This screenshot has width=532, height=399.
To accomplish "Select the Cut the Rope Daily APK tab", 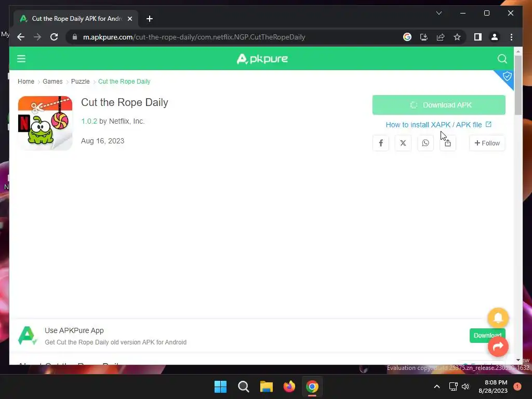I will tap(75, 19).
